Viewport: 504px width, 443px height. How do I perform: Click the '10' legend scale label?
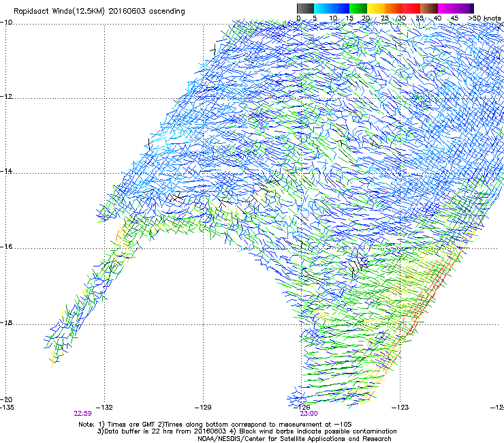[x=333, y=18]
